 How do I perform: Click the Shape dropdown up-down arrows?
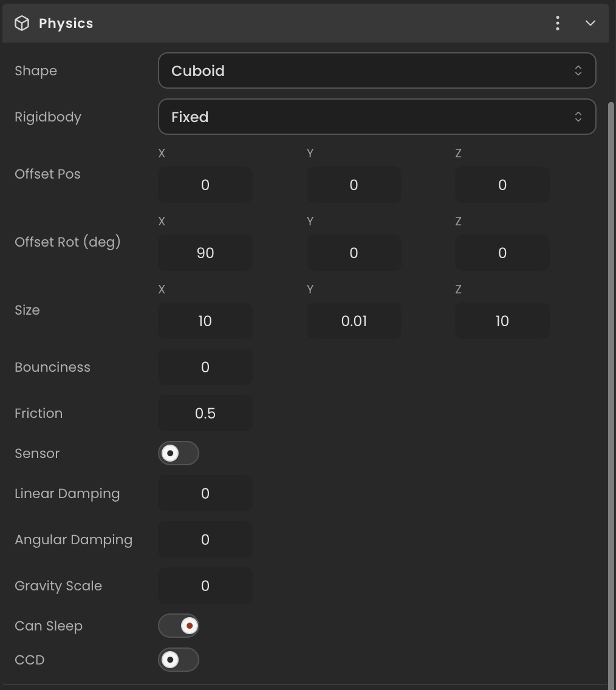point(578,70)
